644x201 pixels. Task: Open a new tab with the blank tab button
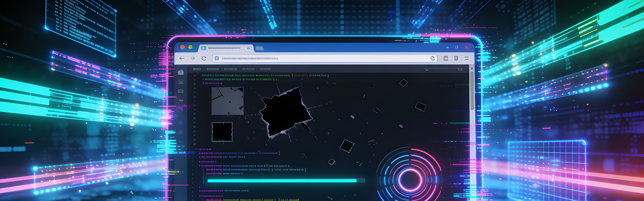coord(260,48)
